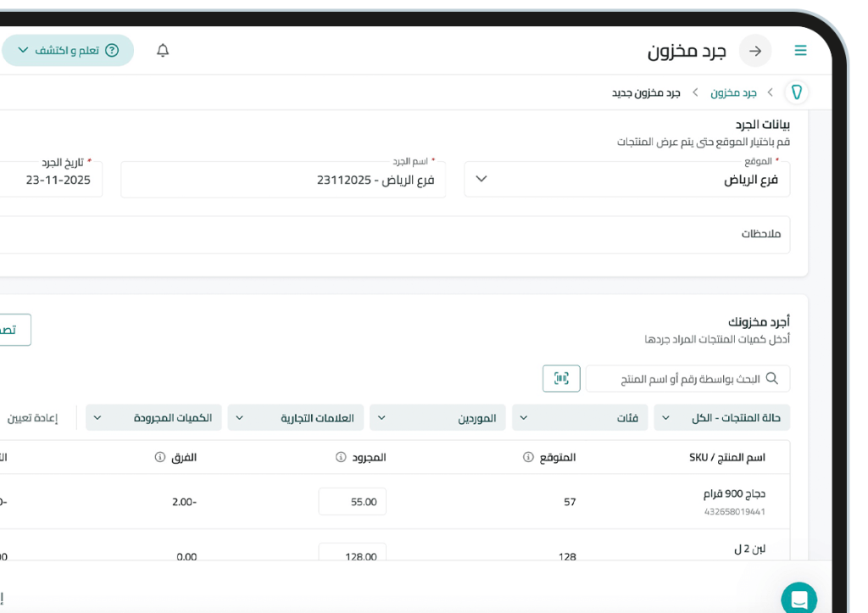Screen dimensions: 868x613
Task: Click the barcode scanner icon
Action: pyautogui.click(x=561, y=379)
